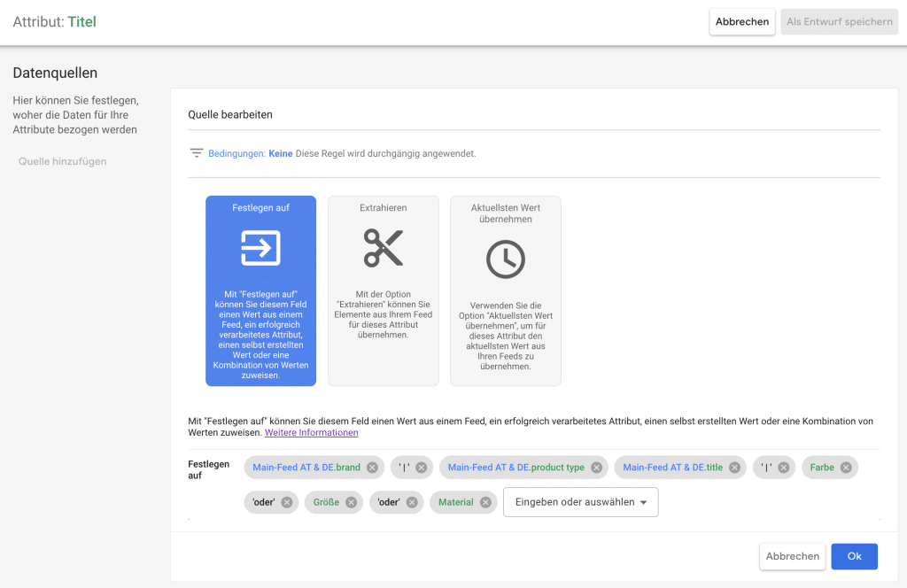The width and height of the screenshot is (907, 588).
Task: Click "Als Entwurf speichern" at the top
Action: 839,21
